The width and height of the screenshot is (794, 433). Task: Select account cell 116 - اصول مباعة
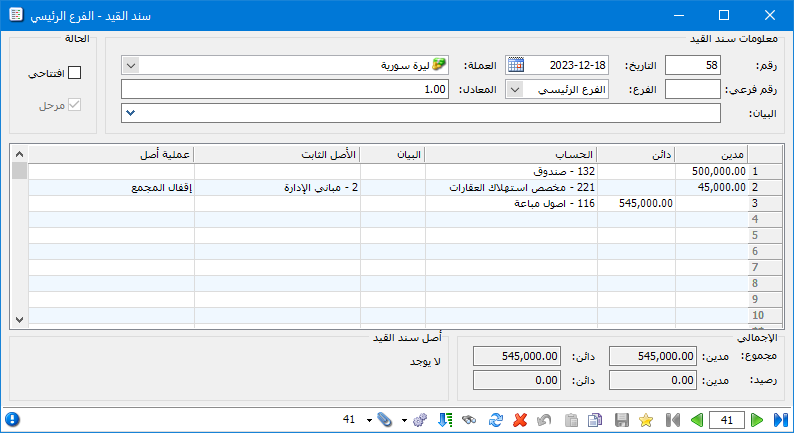tap(511, 204)
